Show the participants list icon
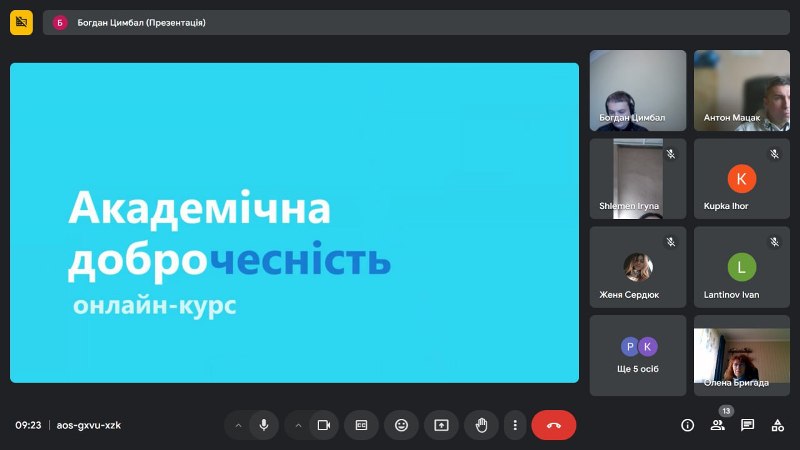Screen dimensions: 800x450 pyautogui.click(x=717, y=425)
